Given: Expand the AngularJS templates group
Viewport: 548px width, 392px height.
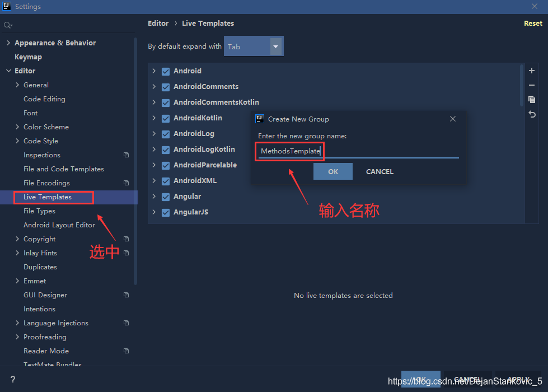Looking at the screenshot, I should pos(154,212).
